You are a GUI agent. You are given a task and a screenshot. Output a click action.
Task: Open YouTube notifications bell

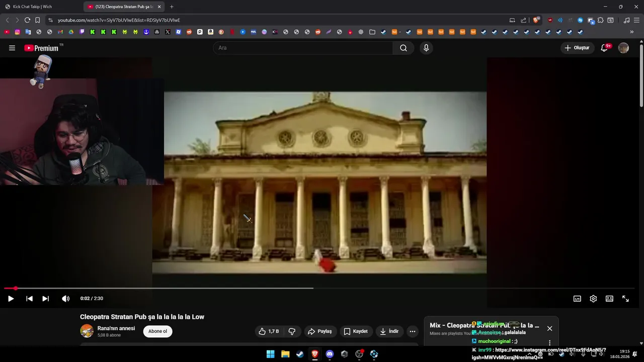click(x=605, y=48)
